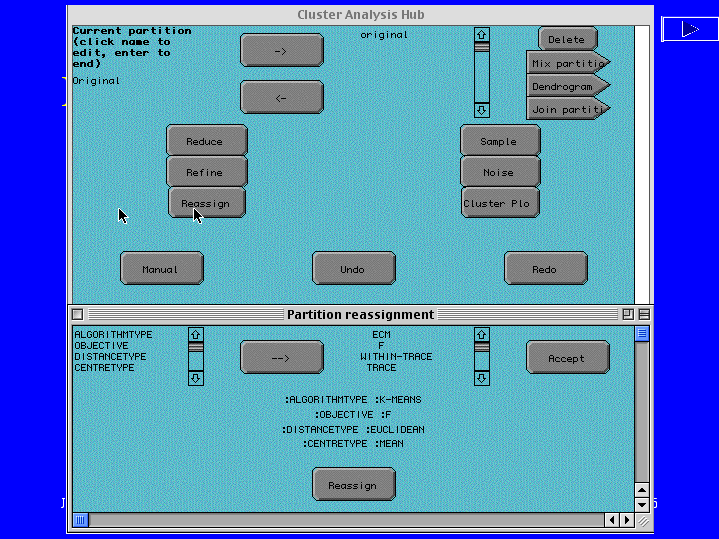The width and height of the screenshot is (719, 539).
Task: Open the Join partitions popup
Action: point(567,109)
